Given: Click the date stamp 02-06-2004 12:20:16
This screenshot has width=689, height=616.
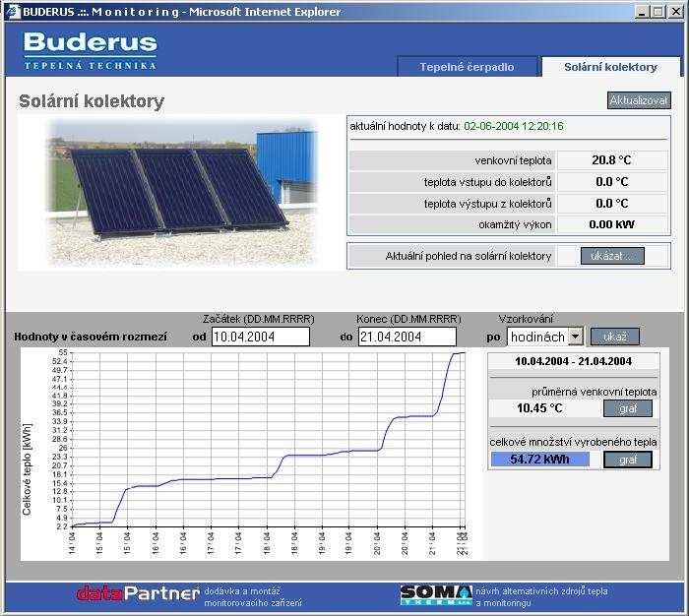Looking at the screenshot, I should (x=514, y=127).
